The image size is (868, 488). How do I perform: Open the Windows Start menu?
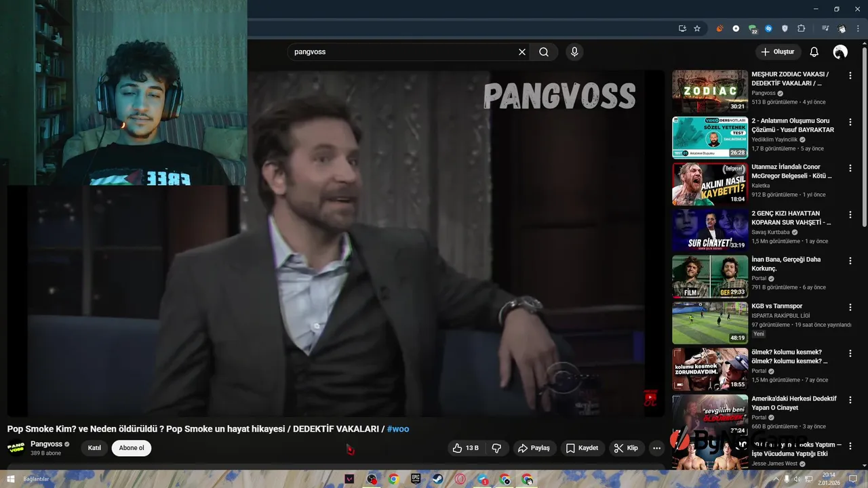pyautogui.click(x=10, y=479)
